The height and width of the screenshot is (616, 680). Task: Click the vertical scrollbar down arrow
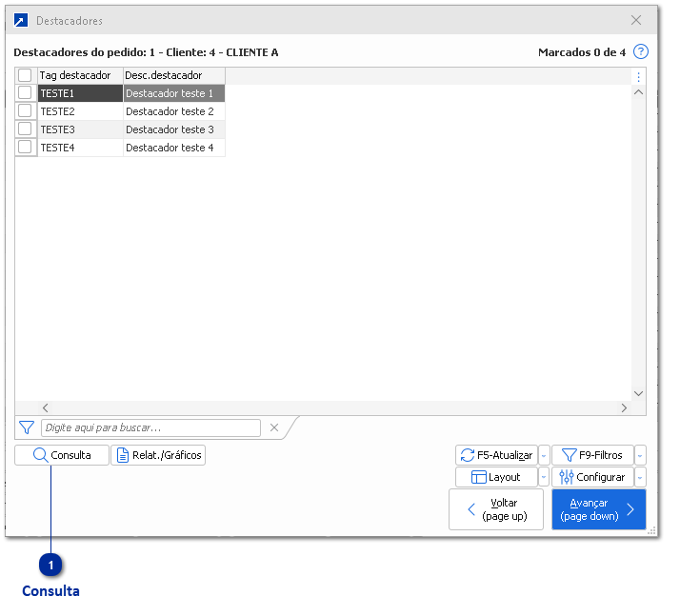pyautogui.click(x=638, y=393)
